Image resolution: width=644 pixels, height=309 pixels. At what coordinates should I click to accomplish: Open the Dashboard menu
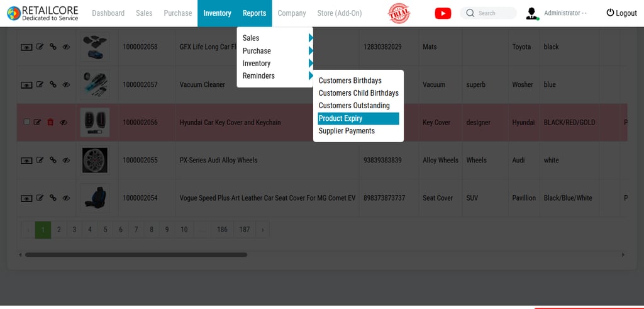[x=108, y=13]
